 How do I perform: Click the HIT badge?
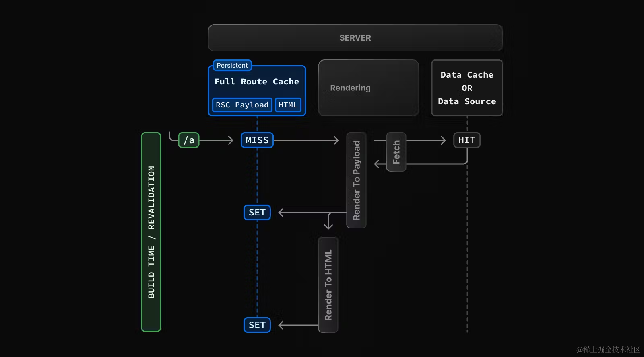467,140
